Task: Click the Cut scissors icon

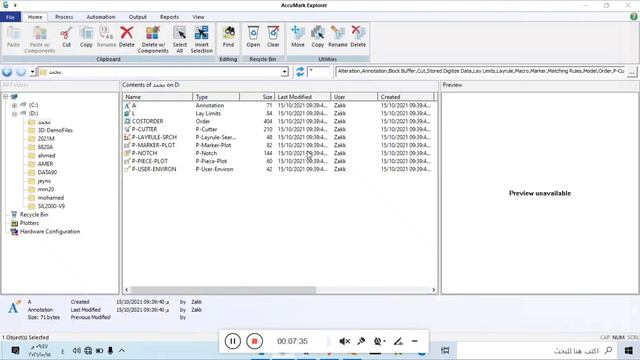Action: coord(66,33)
